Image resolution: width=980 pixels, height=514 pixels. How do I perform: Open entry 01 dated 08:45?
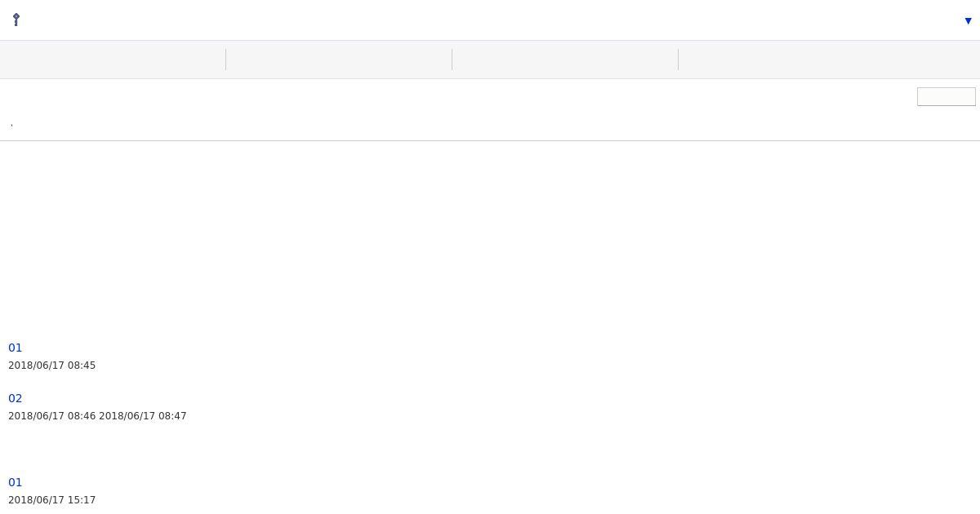point(15,348)
